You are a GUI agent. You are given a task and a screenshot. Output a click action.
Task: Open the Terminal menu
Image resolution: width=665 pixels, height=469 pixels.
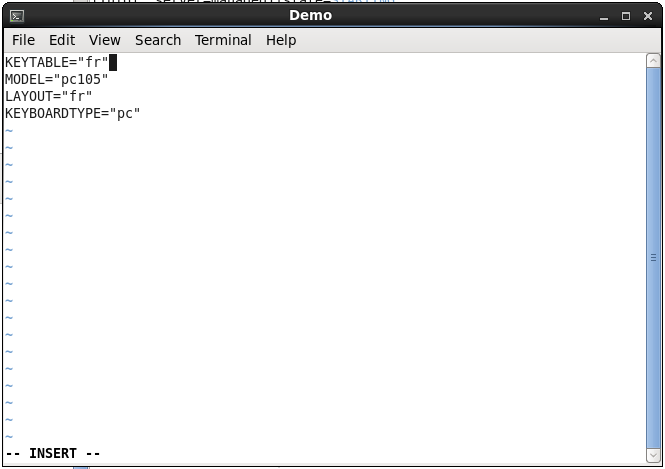click(x=223, y=40)
